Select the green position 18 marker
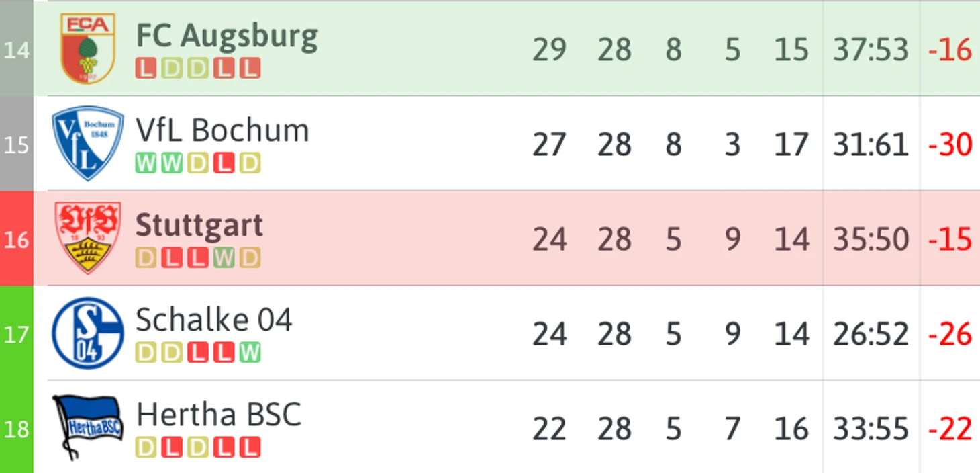Viewport: 980px width, 473px height. (x=16, y=427)
